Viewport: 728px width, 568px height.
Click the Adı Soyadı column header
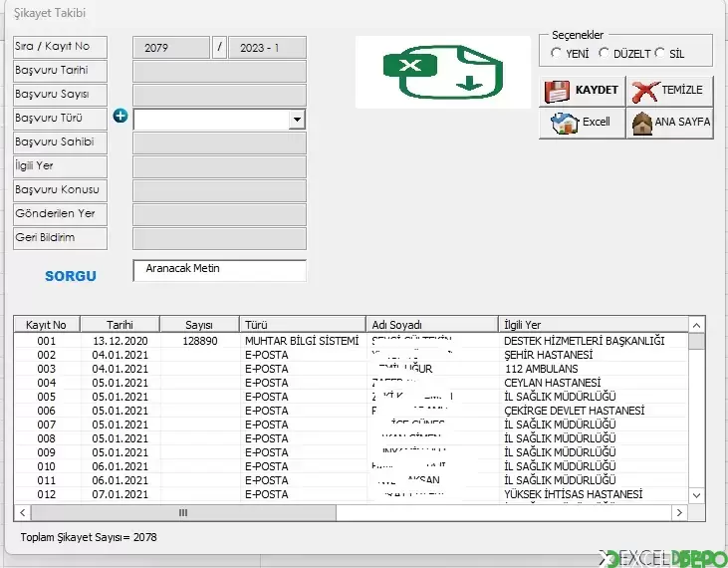tap(432, 324)
